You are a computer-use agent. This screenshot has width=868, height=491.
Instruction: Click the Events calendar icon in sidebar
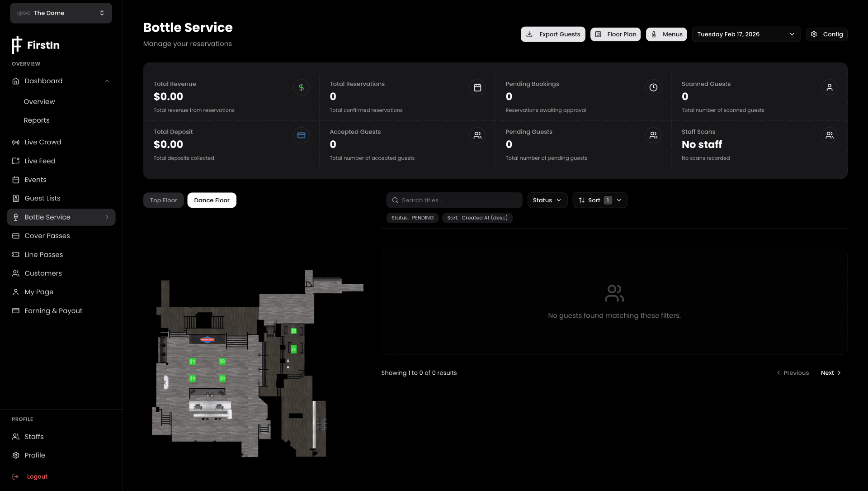click(x=16, y=180)
